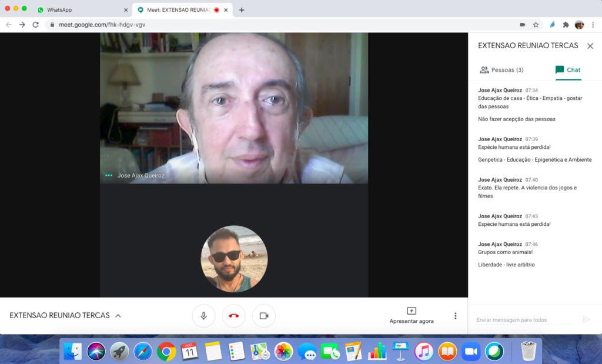This screenshot has height=364, width=602.
Task: Close the Meet browser tab
Action: pyautogui.click(x=226, y=10)
